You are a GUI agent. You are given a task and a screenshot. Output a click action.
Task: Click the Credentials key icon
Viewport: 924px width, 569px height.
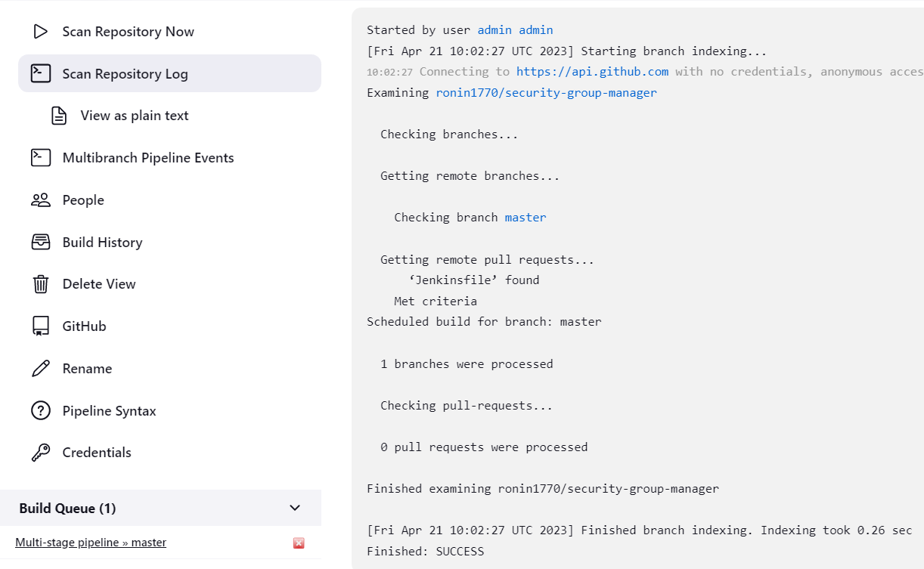pyautogui.click(x=40, y=453)
